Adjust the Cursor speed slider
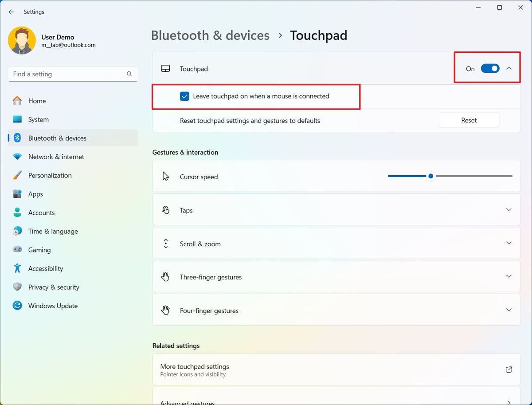The width and height of the screenshot is (532, 405). pyautogui.click(x=430, y=176)
